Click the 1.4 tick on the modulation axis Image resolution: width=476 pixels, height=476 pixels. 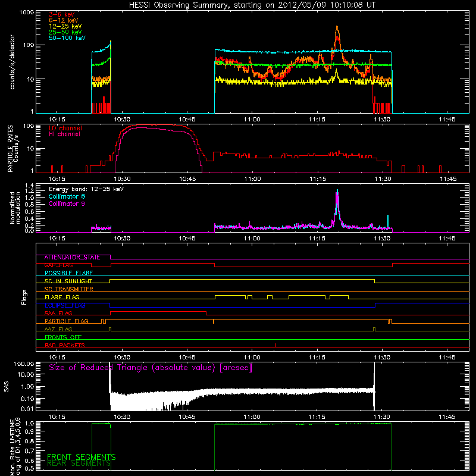pyautogui.click(x=29, y=186)
